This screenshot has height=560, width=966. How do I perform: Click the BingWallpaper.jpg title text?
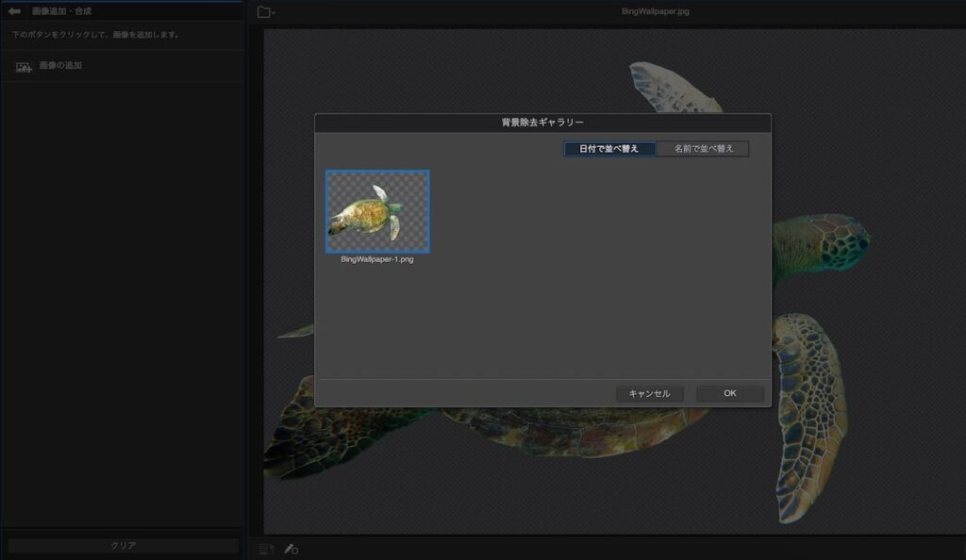click(655, 11)
